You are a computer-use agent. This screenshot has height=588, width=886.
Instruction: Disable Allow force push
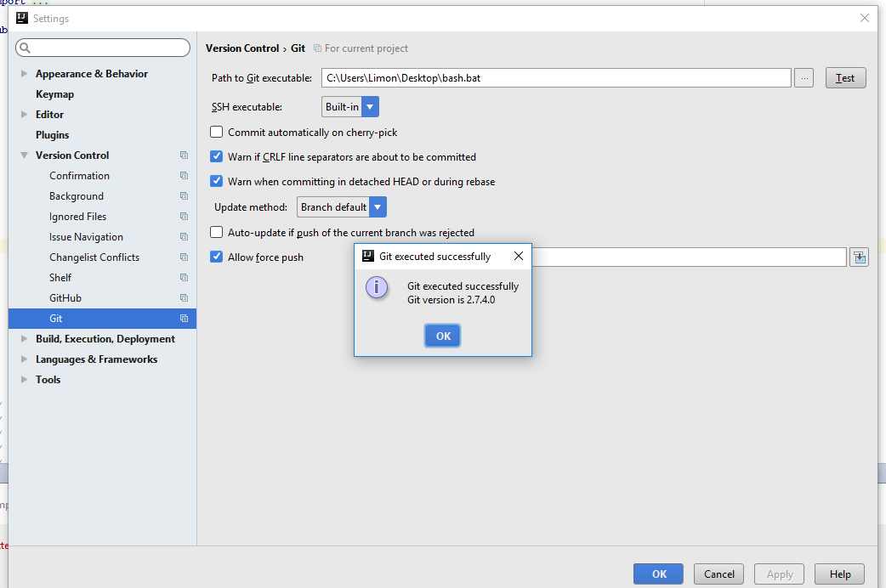click(216, 256)
